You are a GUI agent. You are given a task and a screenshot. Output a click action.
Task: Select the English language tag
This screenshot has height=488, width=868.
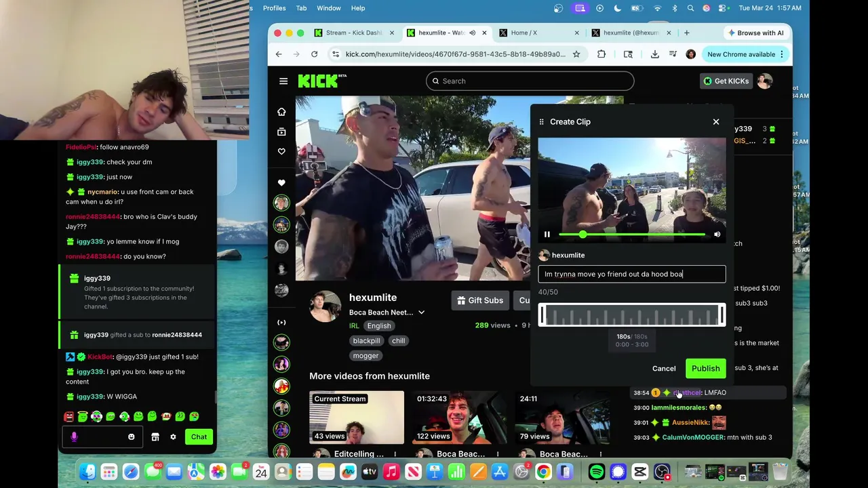coord(379,326)
